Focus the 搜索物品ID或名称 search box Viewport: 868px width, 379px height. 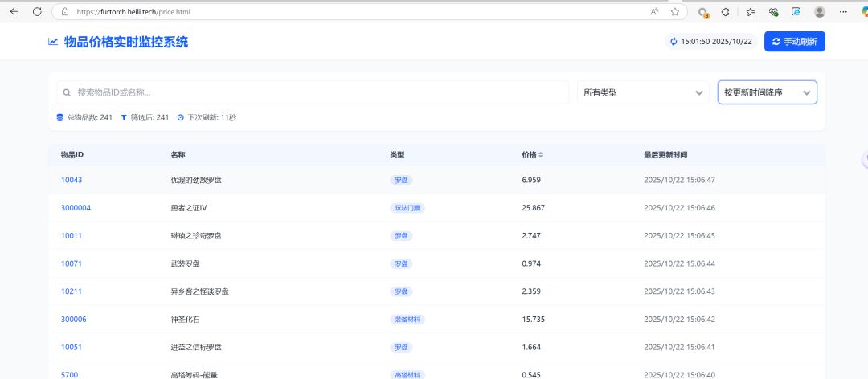313,92
